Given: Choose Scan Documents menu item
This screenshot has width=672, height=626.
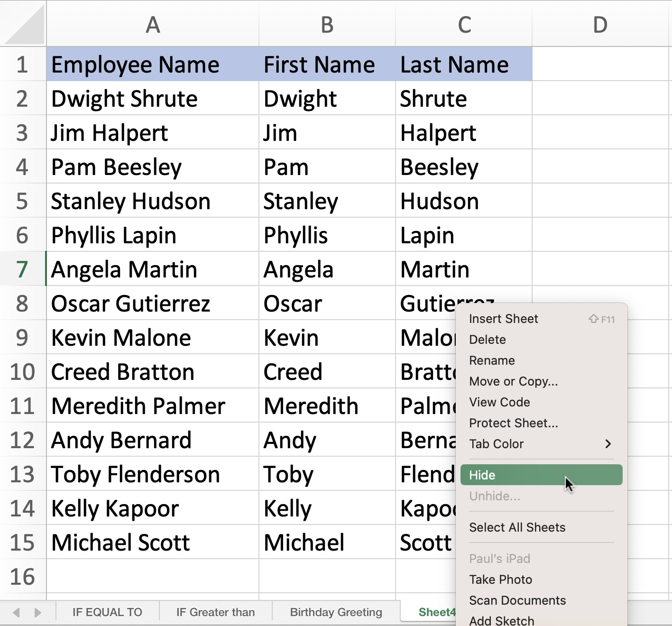Looking at the screenshot, I should click(x=541, y=600).
